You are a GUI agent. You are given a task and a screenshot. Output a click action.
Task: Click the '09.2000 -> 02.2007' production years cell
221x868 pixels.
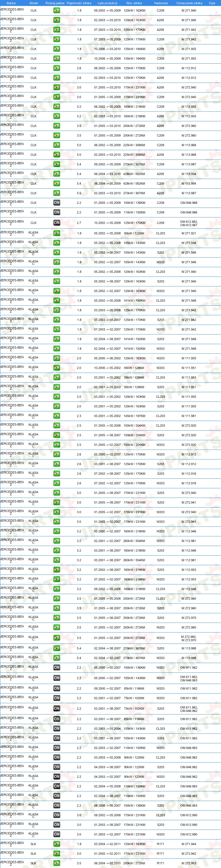pyautogui.click(x=107, y=688)
